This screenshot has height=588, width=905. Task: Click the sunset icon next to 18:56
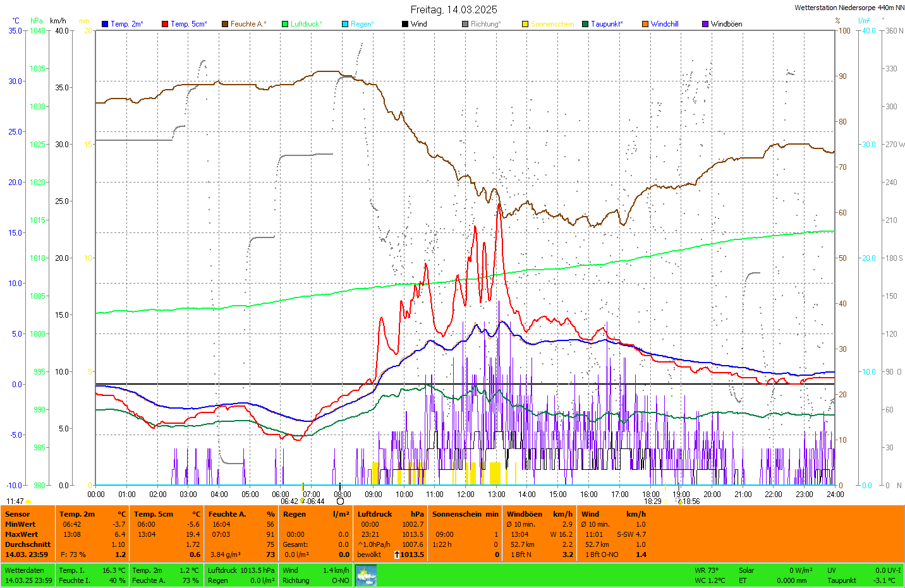[x=679, y=501]
